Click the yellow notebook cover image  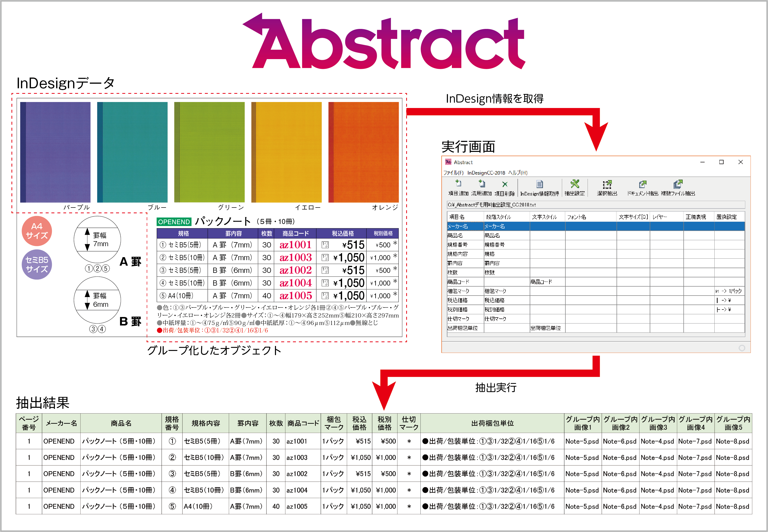point(286,152)
